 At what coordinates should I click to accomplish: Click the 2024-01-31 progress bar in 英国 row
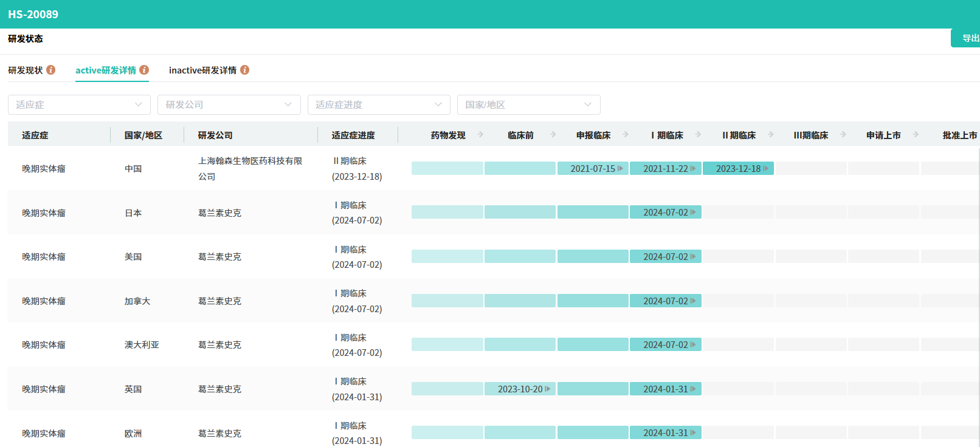click(665, 389)
